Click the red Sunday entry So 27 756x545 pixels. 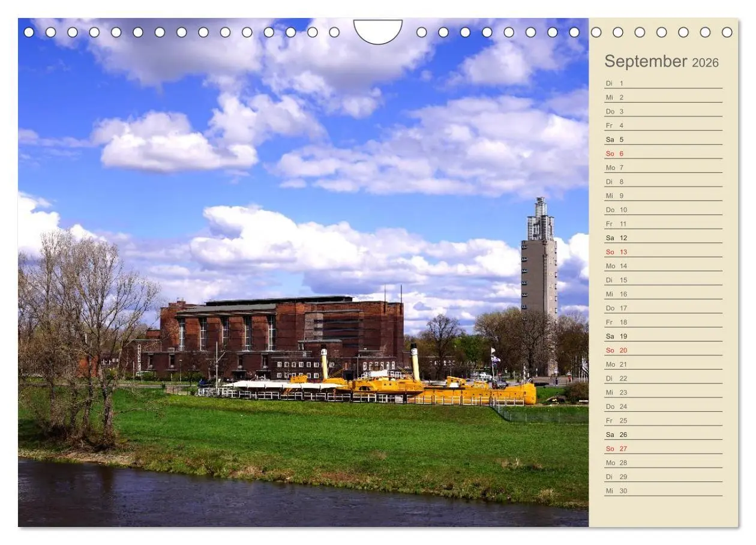click(x=615, y=448)
